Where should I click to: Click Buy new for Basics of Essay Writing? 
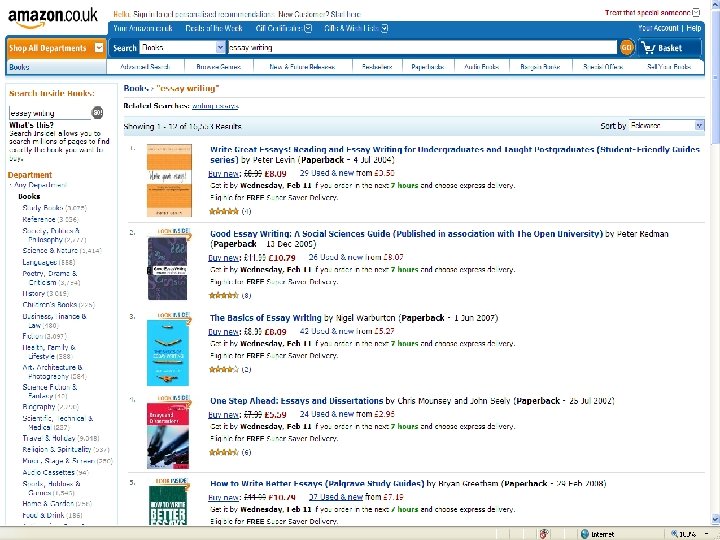(x=223, y=332)
